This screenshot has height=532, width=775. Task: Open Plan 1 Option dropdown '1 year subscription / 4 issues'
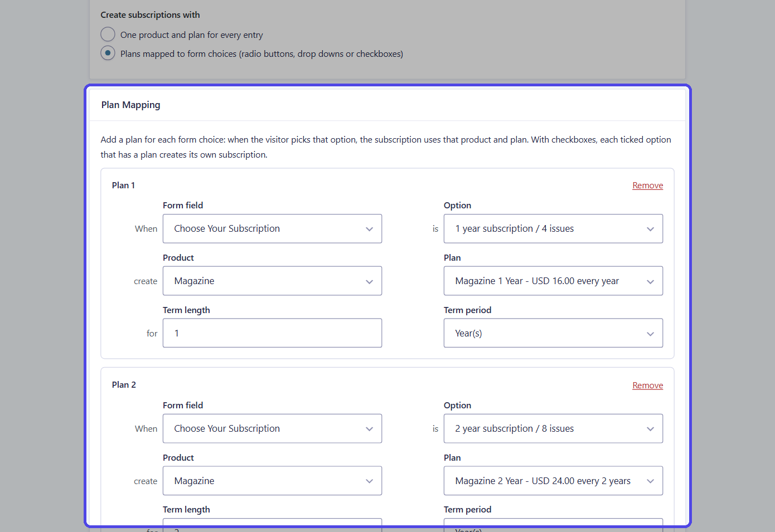553,228
